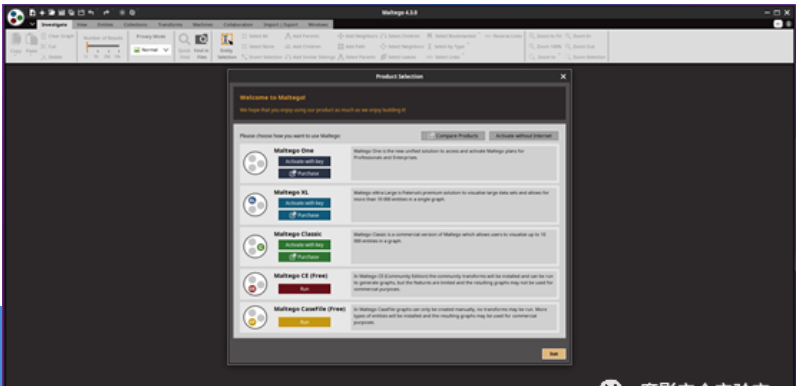The image size is (798, 386).
Task: Click Zoom 100%
Action: (x=545, y=46)
